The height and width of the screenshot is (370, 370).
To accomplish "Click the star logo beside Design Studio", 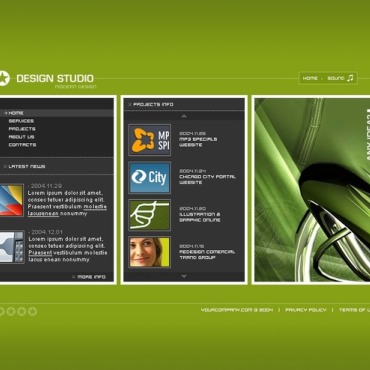I will tap(4, 79).
